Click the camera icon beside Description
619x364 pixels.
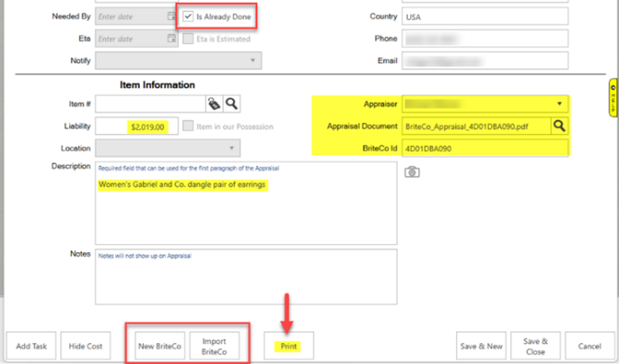point(412,172)
